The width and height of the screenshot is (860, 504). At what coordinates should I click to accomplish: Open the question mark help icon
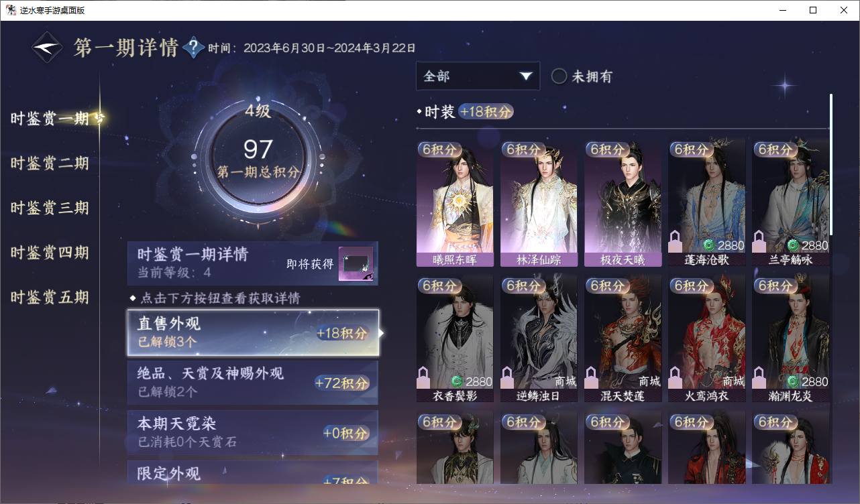pyautogui.click(x=193, y=48)
